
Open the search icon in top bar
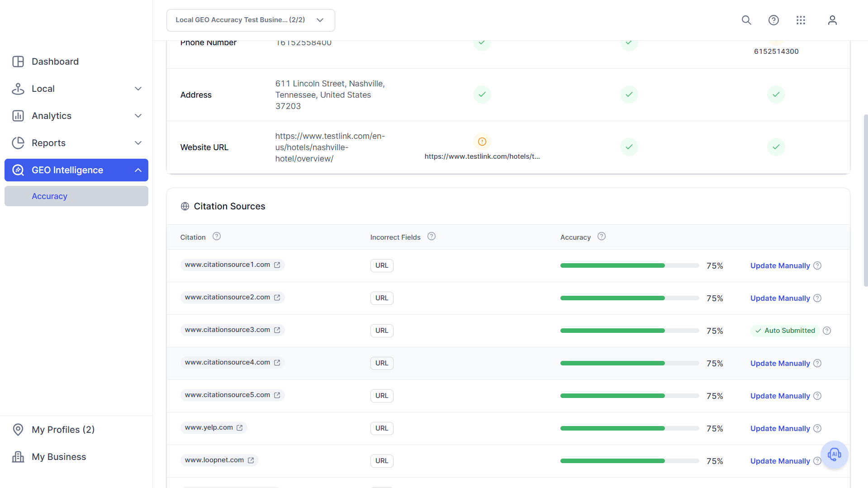[x=746, y=20]
